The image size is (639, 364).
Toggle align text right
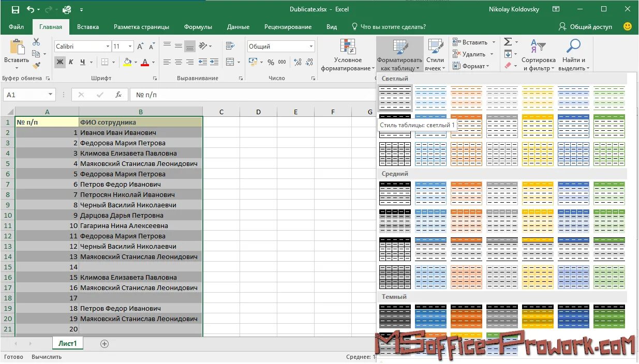(x=189, y=62)
